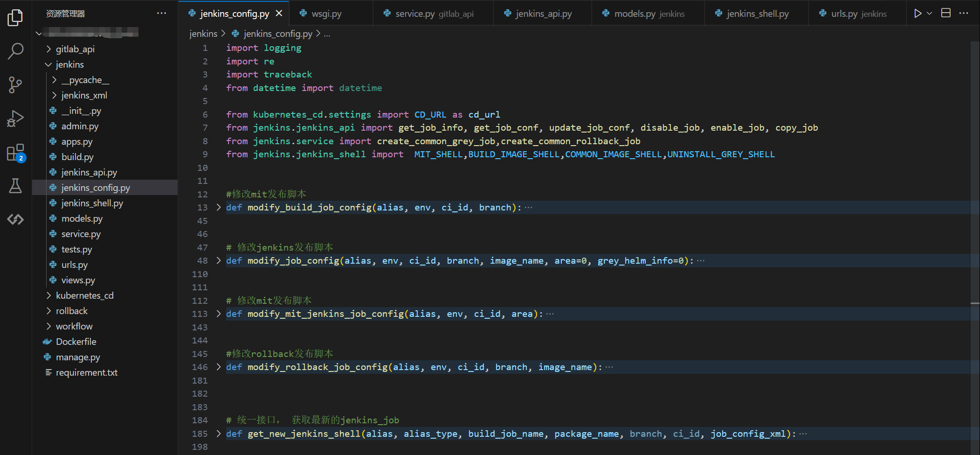Open the code-brackets activity bar icon
The image size is (980, 455).
coord(15,219)
